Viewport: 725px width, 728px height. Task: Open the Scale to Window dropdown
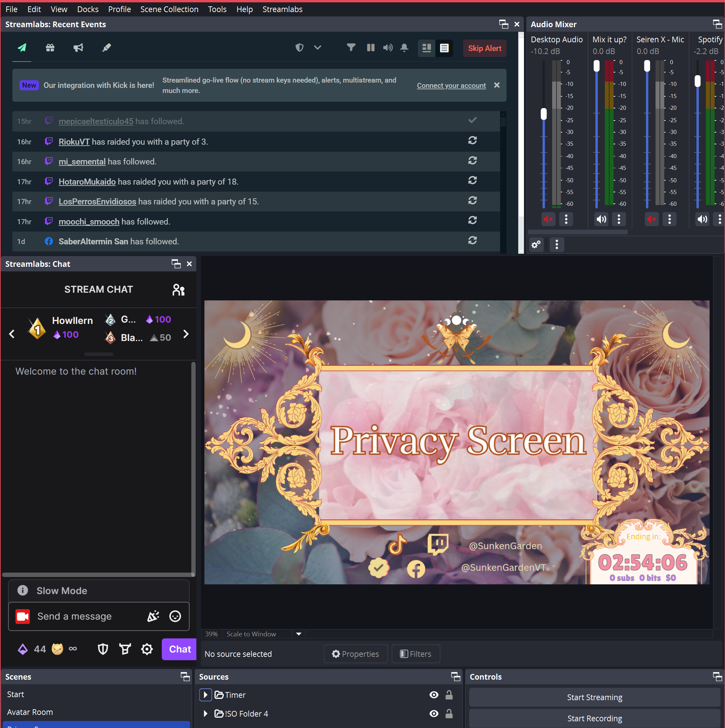point(298,634)
